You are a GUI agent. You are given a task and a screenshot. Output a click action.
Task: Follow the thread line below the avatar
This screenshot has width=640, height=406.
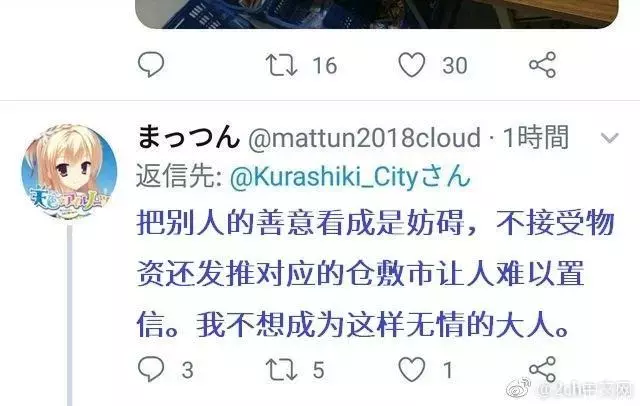(70, 315)
